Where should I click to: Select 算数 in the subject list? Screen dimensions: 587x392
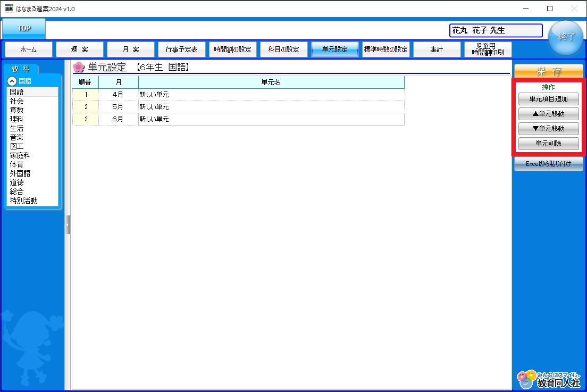(x=32, y=110)
